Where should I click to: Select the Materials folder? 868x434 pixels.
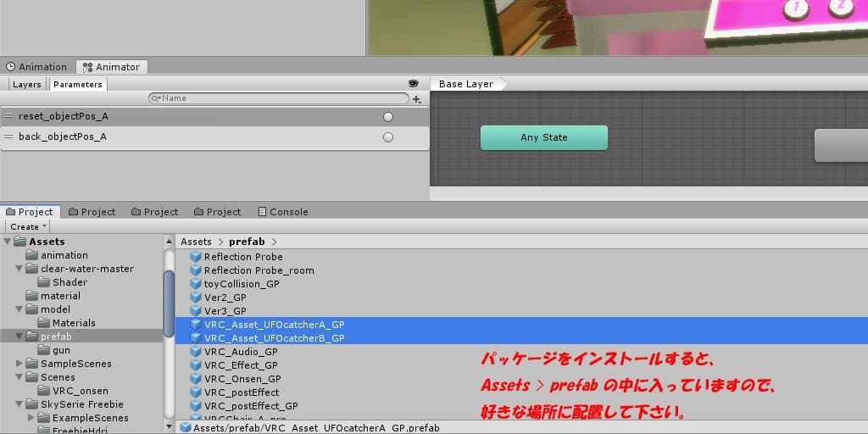pyautogui.click(x=74, y=323)
